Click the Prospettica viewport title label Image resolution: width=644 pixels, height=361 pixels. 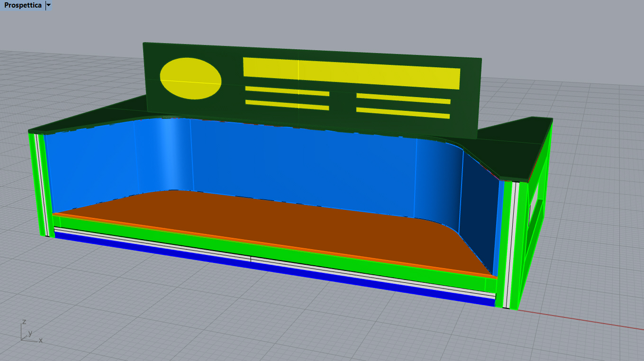23,5
